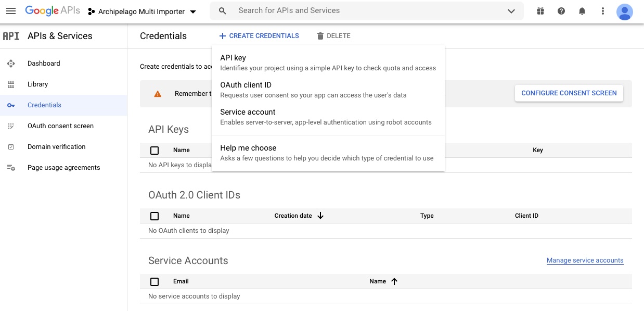644x311 pixels.
Task: Open the help question mark icon
Action: point(561,11)
